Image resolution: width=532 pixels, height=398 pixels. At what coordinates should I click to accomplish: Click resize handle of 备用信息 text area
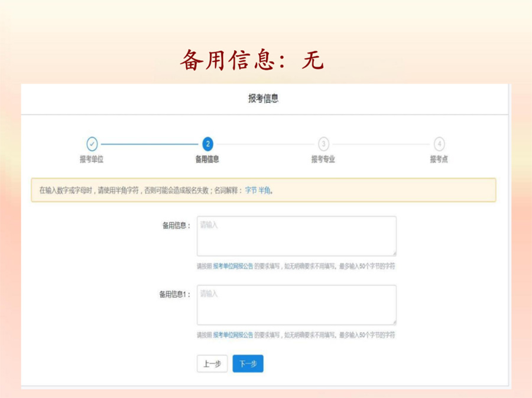click(x=393, y=253)
